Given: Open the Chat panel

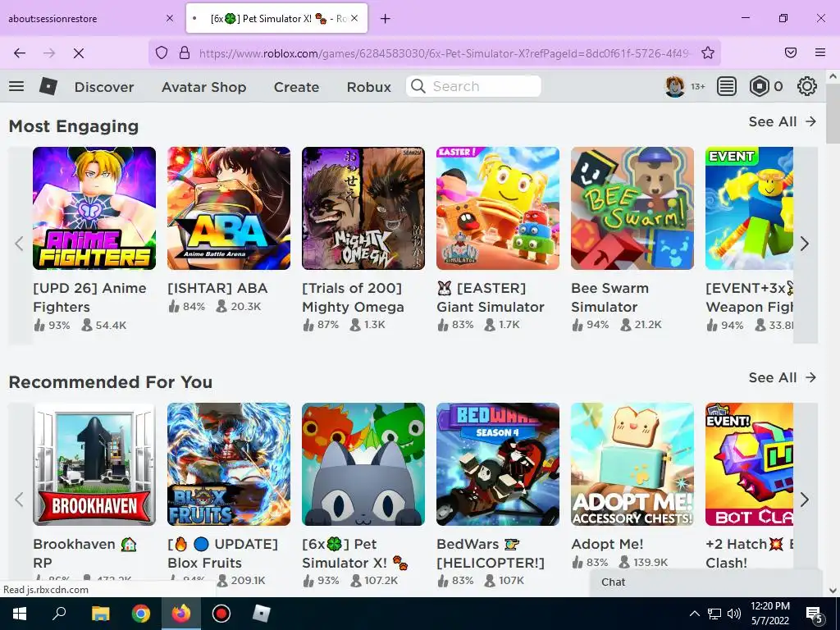Looking at the screenshot, I should tap(705, 582).
